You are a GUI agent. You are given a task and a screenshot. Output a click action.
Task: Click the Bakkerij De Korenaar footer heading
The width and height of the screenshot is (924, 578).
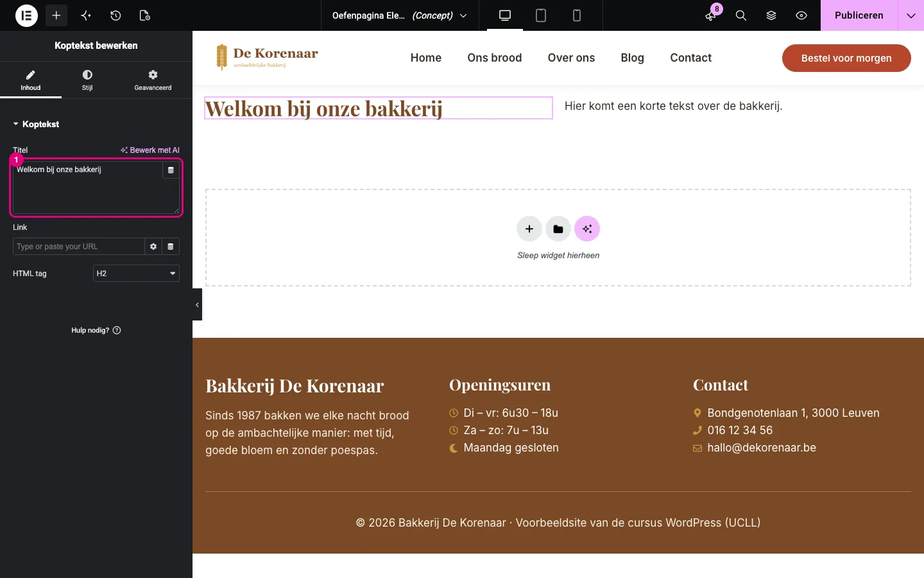pos(295,386)
